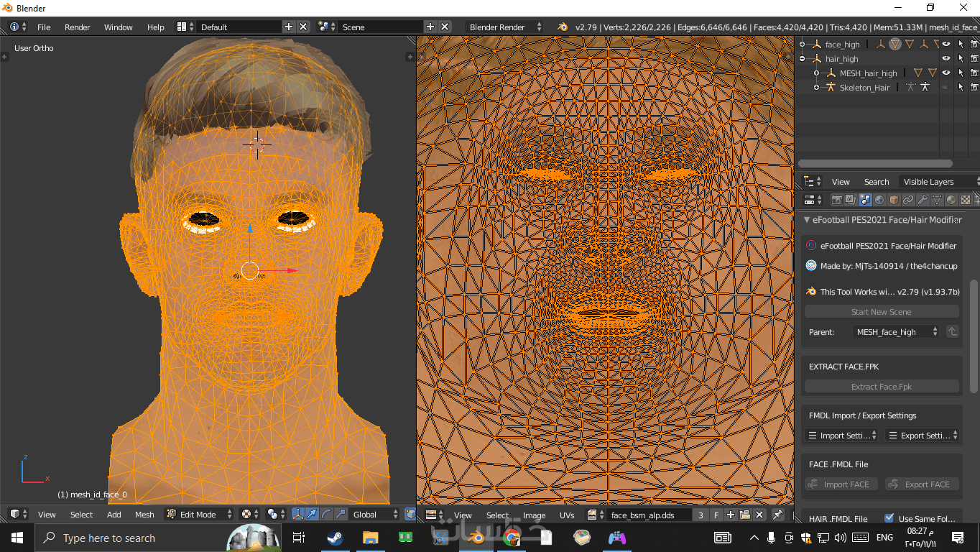This screenshot has height=552, width=980.
Task: Open the Constraints properties chain icon
Action: click(x=908, y=200)
